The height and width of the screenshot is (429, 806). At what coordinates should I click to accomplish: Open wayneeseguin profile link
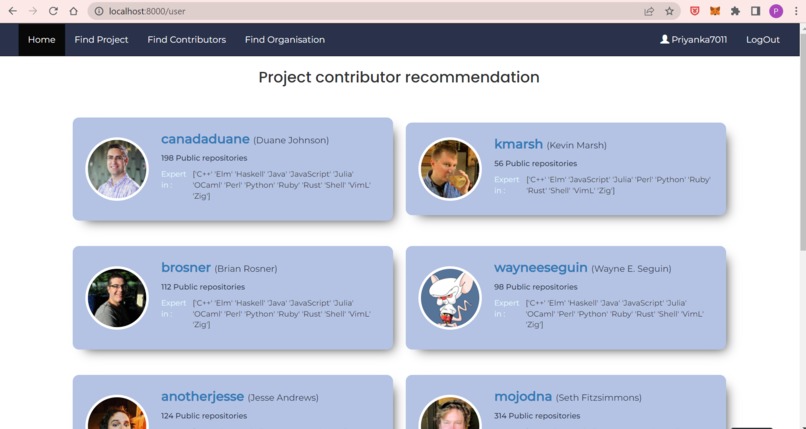[x=541, y=268]
